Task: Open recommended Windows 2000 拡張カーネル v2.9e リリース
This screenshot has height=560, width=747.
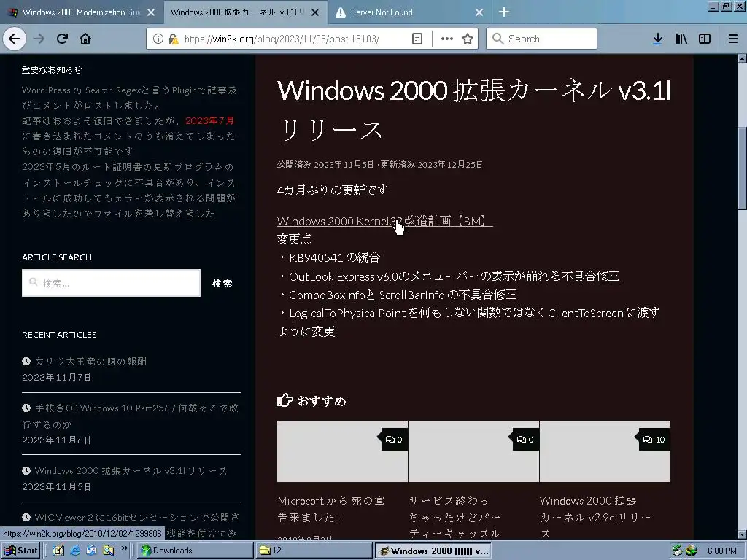Action: [595, 517]
